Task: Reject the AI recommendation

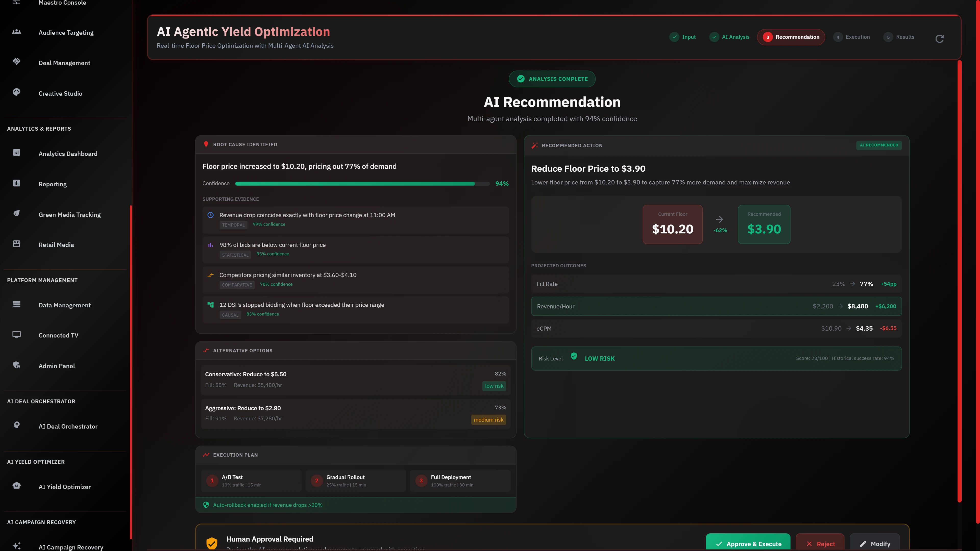Action: 820,543
